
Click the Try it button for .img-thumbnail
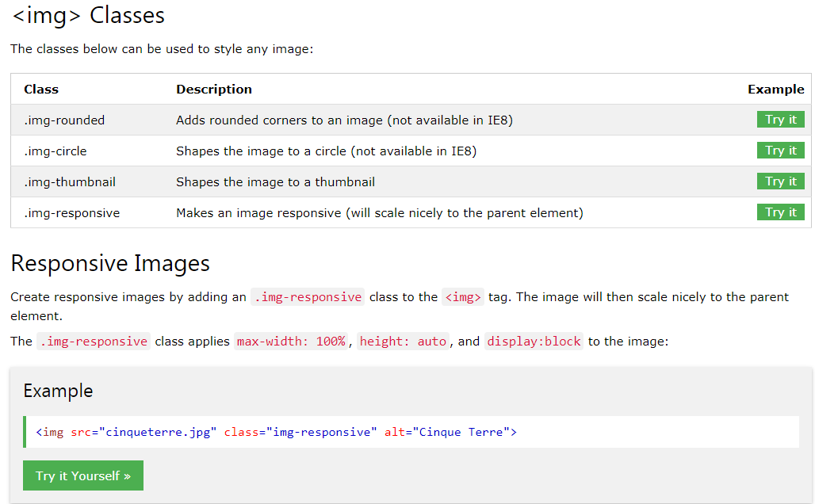click(780, 181)
